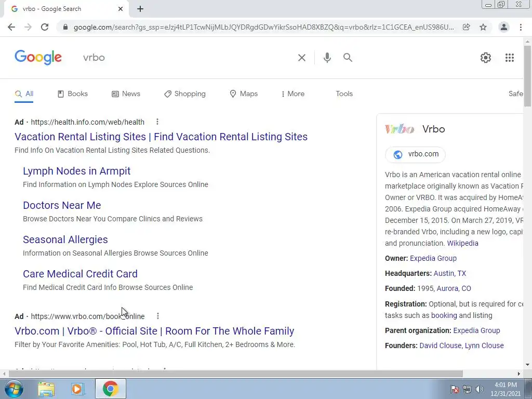
Task: Open the Google apps grid icon
Action: 509,58
